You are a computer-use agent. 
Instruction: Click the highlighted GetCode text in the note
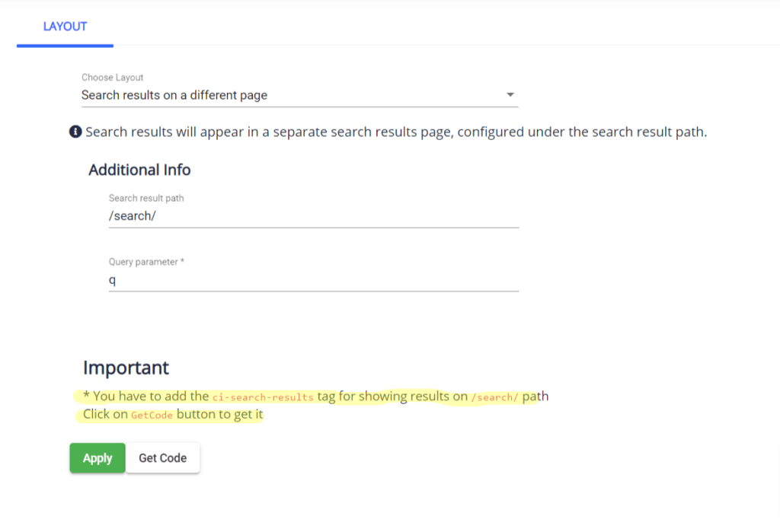click(x=151, y=414)
